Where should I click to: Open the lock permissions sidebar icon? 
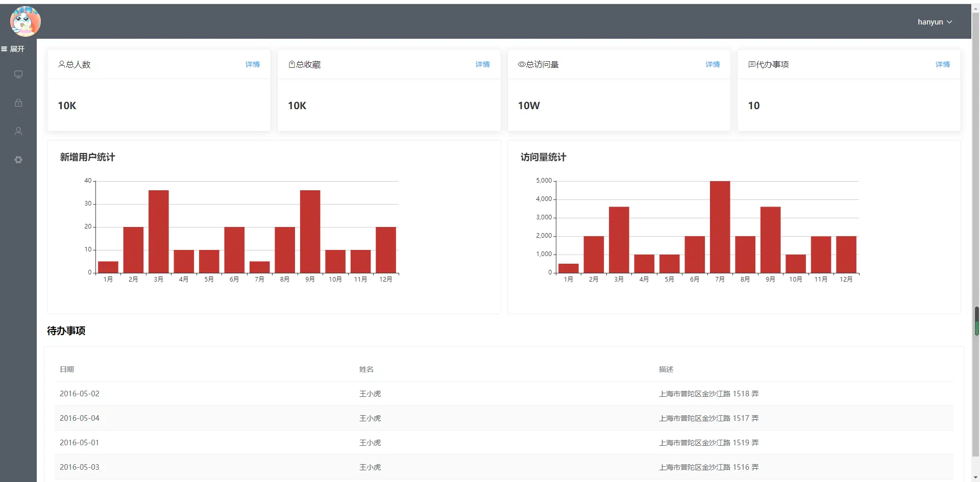pyautogui.click(x=18, y=103)
